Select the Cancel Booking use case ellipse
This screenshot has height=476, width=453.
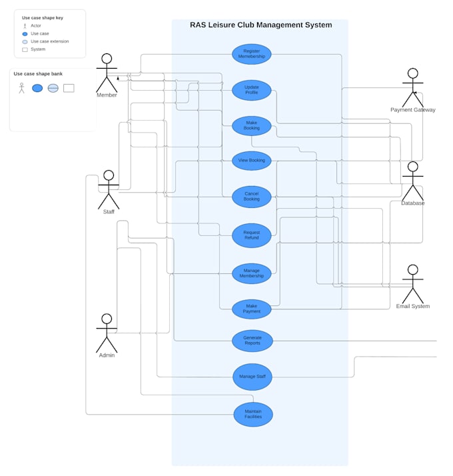[x=252, y=197]
